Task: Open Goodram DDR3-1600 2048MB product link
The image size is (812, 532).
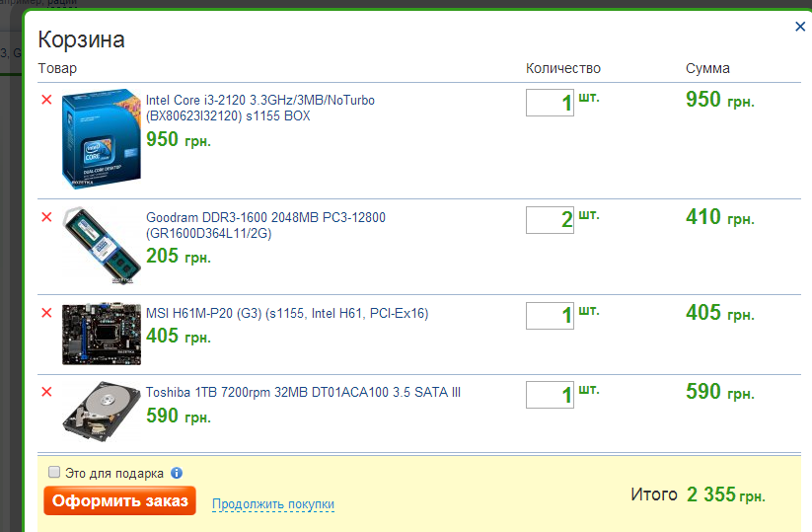Action: click(265, 225)
